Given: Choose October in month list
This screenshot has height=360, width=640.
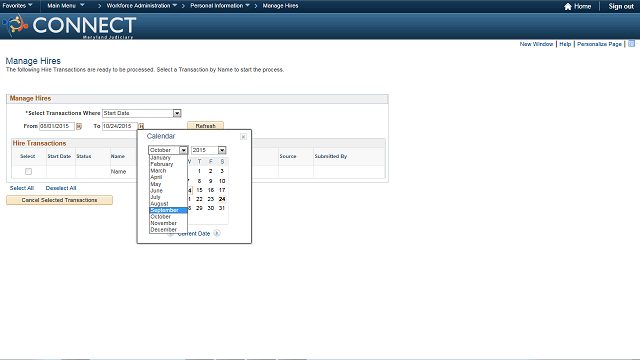Looking at the screenshot, I should coord(168,217).
